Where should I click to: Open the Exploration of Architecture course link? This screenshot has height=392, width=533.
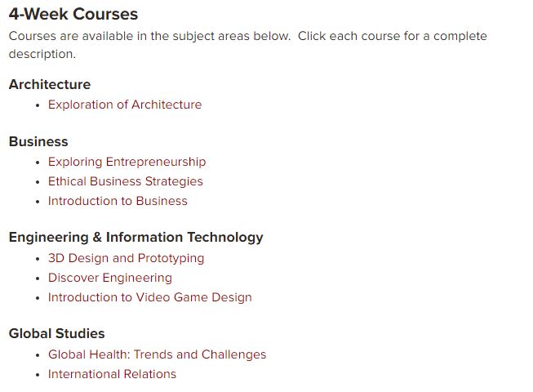coord(125,105)
